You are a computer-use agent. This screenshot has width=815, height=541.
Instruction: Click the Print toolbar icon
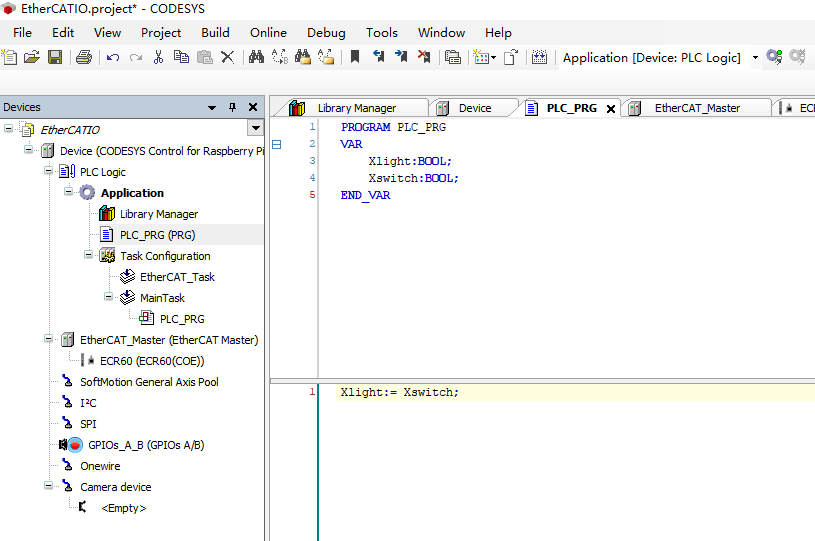click(x=84, y=57)
